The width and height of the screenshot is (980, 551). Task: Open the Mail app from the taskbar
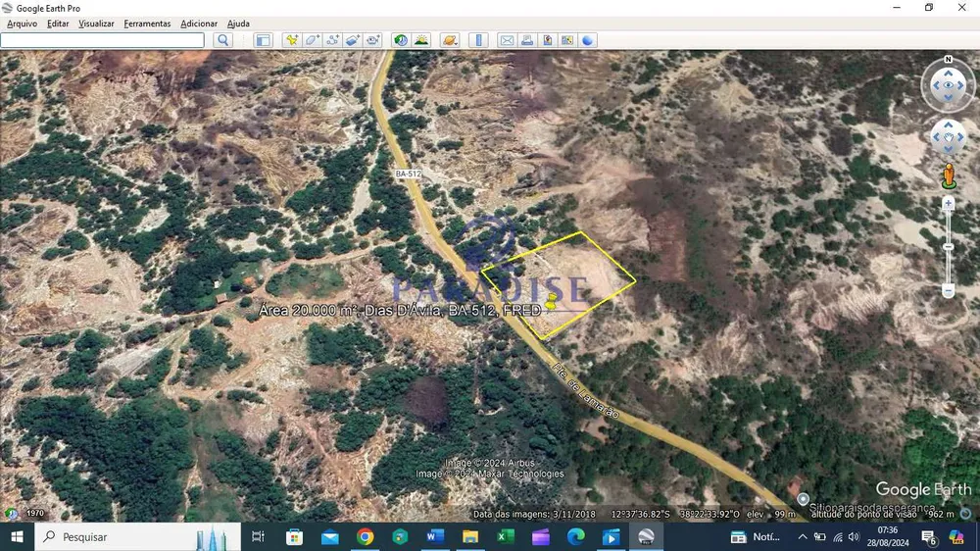(330, 536)
